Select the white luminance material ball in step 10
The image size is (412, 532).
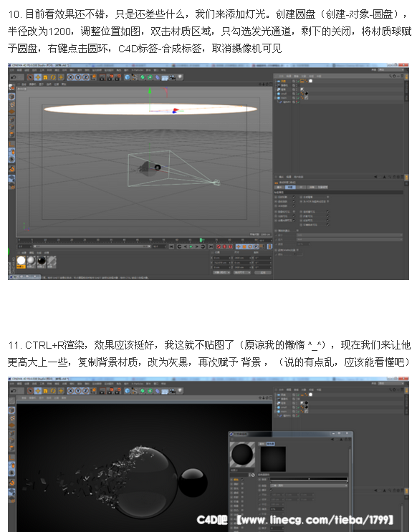coord(21,261)
